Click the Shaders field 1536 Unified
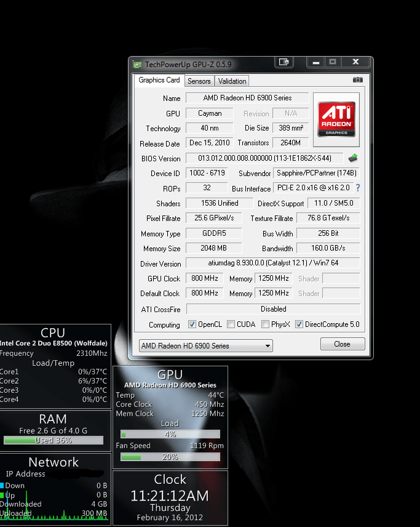This screenshot has height=527, width=420. tap(220, 203)
